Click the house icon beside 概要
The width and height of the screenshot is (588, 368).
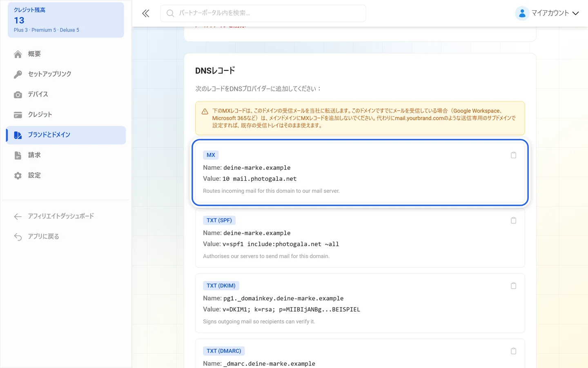tap(18, 54)
